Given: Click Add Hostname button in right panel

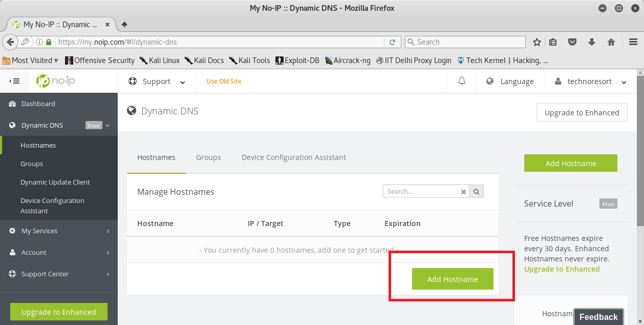Looking at the screenshot, I should pyautogui.click(x=571, y=163).
